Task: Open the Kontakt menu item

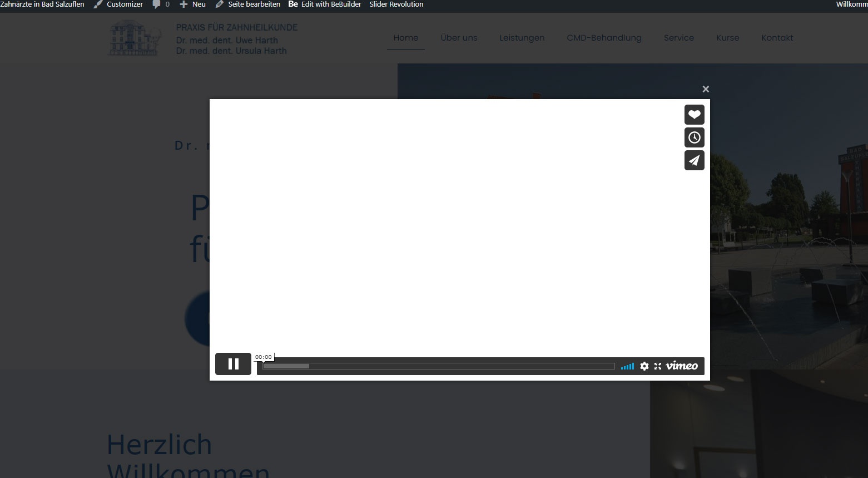Action: (777, 38)
